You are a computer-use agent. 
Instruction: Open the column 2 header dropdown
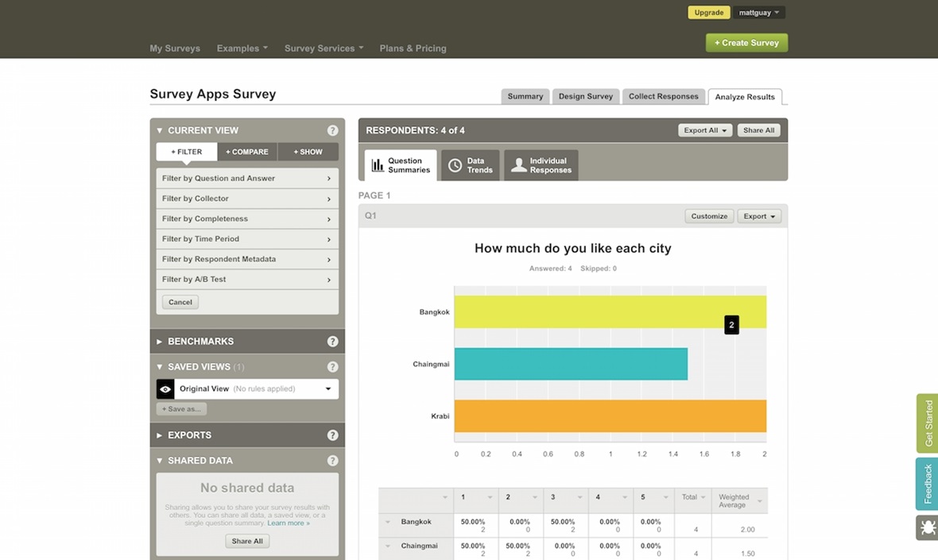pyautogui.click(x=534, y=497)
